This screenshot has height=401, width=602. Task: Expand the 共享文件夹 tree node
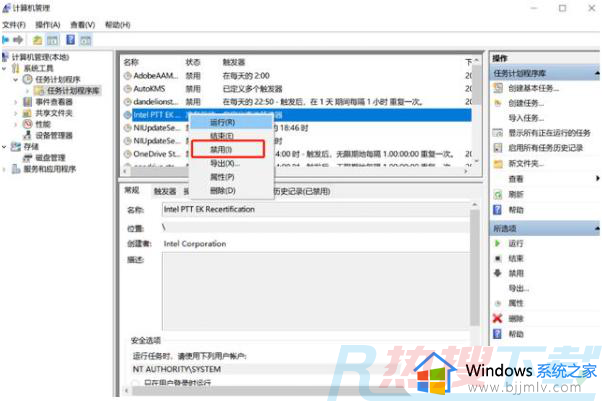[x=16, y=113]
